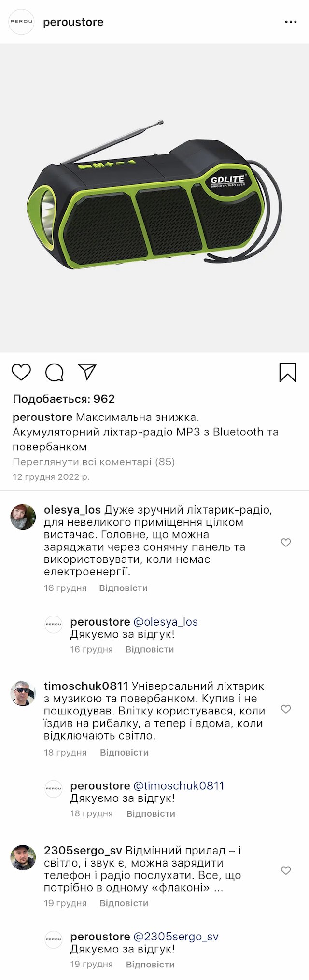Open comments via speech bubble icon
Screen dimensions: 309x980
click(54, 372)
